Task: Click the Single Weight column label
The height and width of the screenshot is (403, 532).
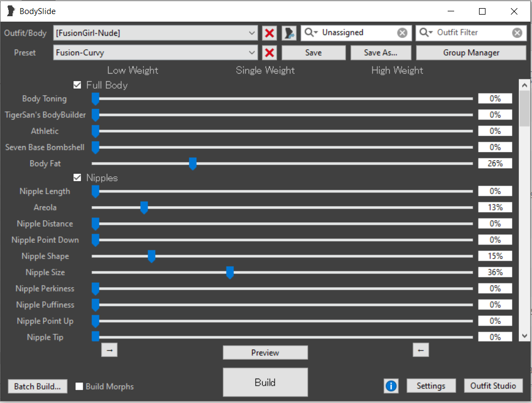Action: [x=265, y=70]
